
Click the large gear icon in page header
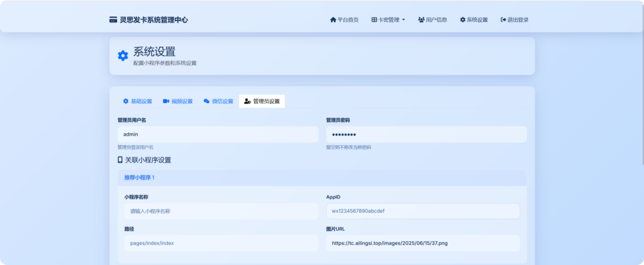coord(123,56)
